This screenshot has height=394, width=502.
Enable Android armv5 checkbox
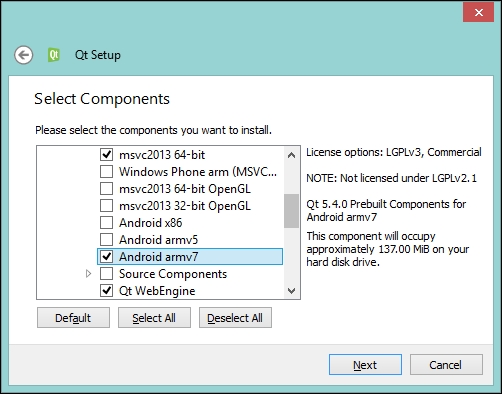pos(106,240)
